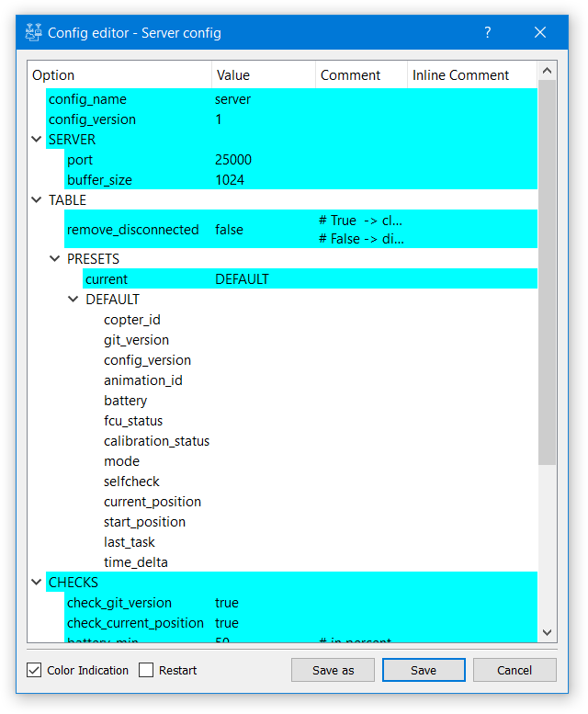Collapse the CHECKS section
The width and height of the screenshot is (588, 714).
(37, 582)
